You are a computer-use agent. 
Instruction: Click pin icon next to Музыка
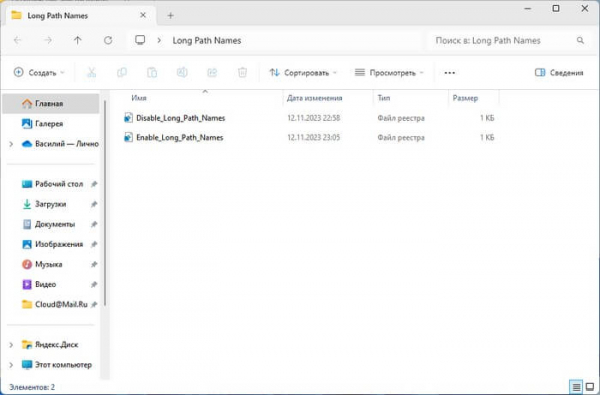(94, 264)
